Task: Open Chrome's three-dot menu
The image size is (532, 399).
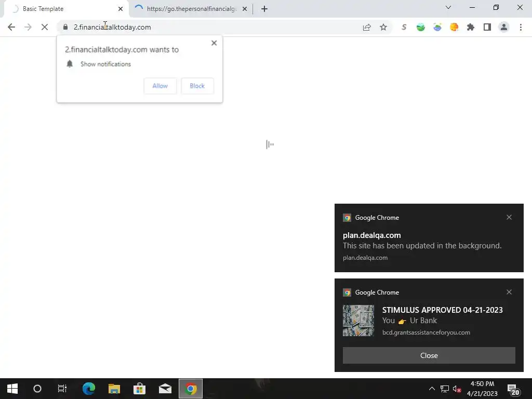Action: (x=521, y=27)
